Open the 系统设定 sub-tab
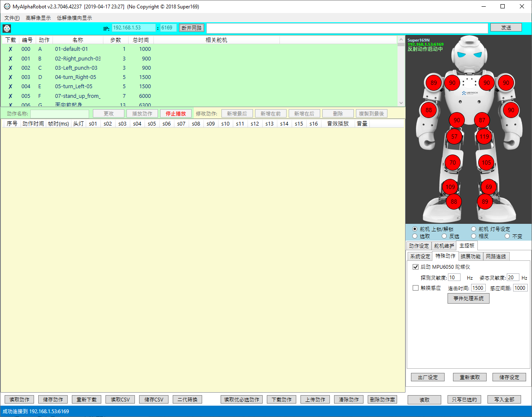The image size is (532, 417). pyautogui.click(x=420, y=256)
